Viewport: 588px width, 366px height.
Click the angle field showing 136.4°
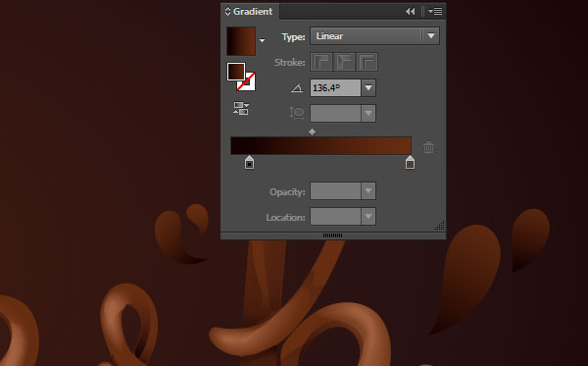coord(335,88)
